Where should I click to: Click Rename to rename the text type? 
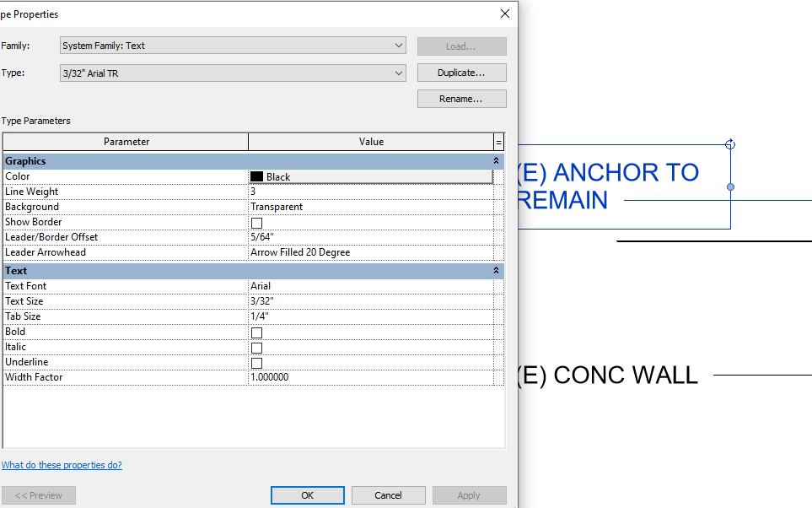click(x=461, y=99)
